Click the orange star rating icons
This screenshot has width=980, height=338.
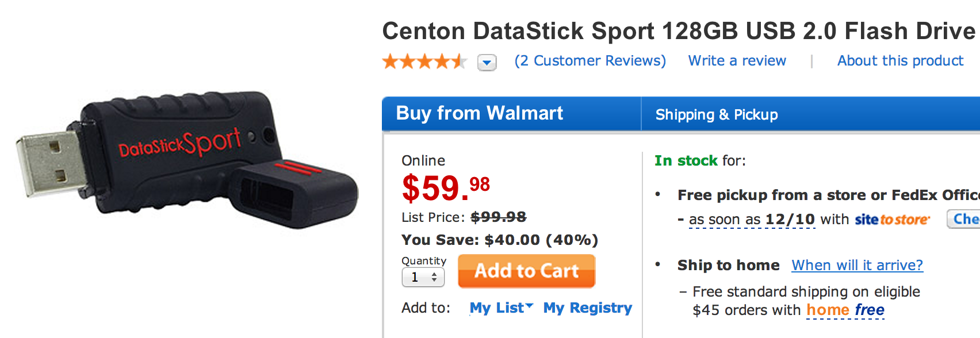[424, 62]
